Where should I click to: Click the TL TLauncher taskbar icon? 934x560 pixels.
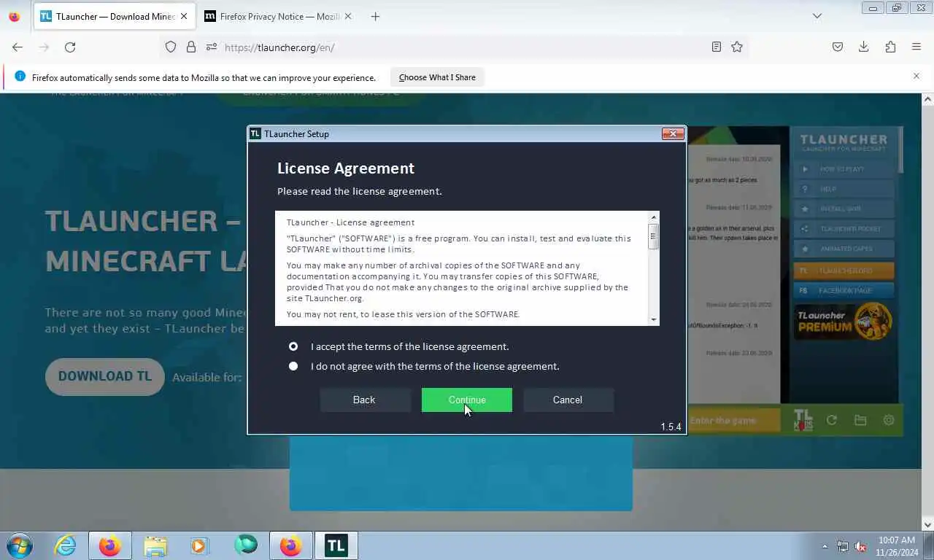(x=336, y=545)
